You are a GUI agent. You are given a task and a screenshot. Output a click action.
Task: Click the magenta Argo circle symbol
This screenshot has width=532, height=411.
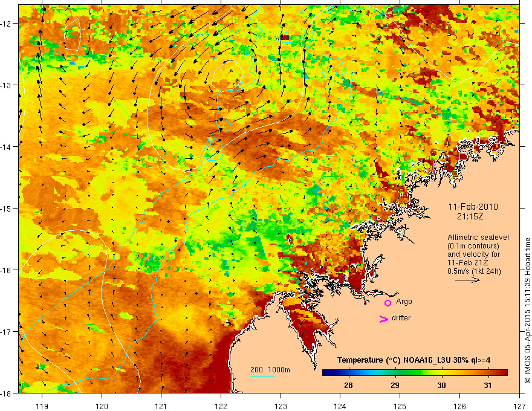[388, 303]
